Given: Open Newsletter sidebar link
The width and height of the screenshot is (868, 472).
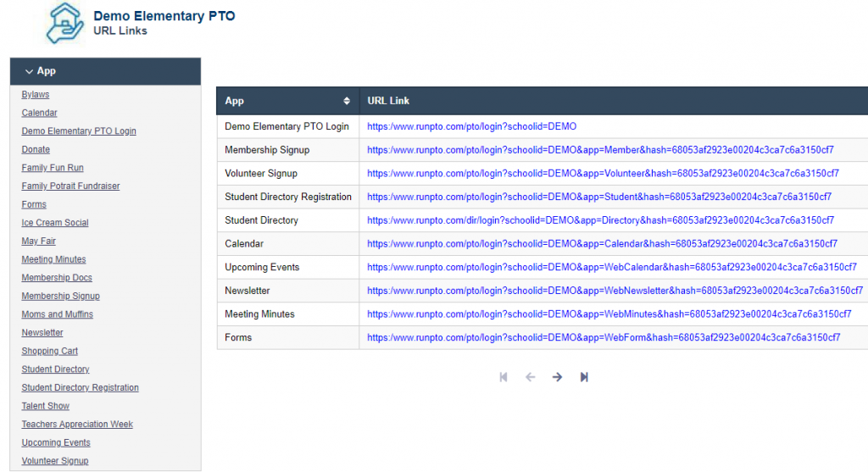Looking at the screenshot, I should pos(42,332).
